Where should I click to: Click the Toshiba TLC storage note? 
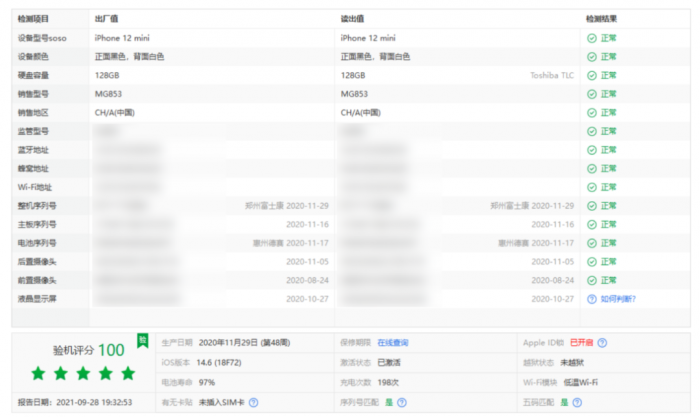[x=552, y=75]
